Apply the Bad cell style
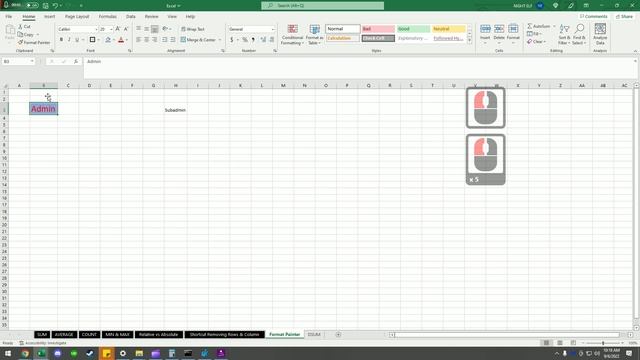 [378, 29]
